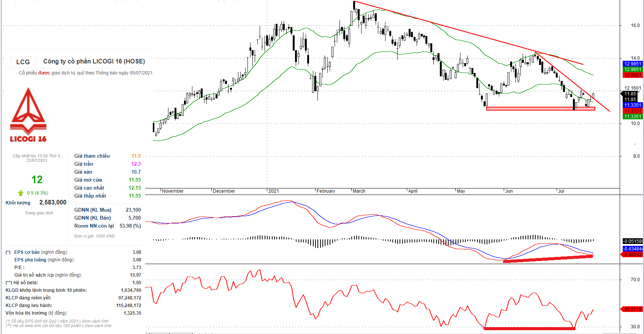
Task: Click the April label on time axis
Action: (413, 191)
